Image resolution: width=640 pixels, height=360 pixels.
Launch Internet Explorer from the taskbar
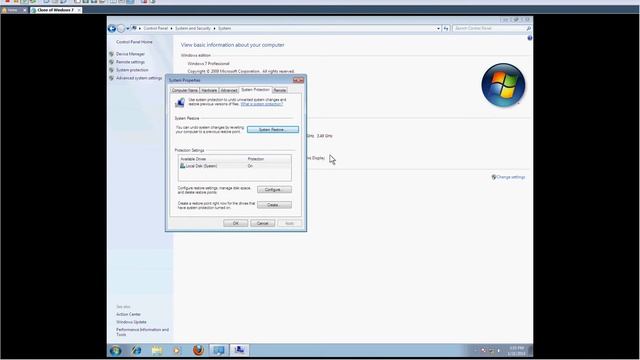(x=136, y=350)
